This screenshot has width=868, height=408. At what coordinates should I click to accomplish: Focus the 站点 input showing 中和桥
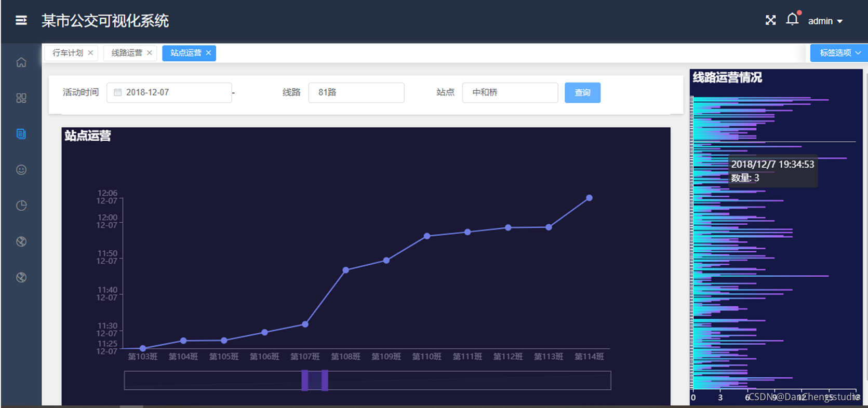click(x=510, y=92)
